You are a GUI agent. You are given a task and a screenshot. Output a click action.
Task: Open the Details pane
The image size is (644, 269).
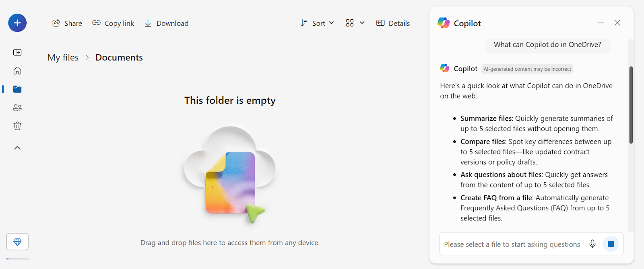click(x=393, y=23)
